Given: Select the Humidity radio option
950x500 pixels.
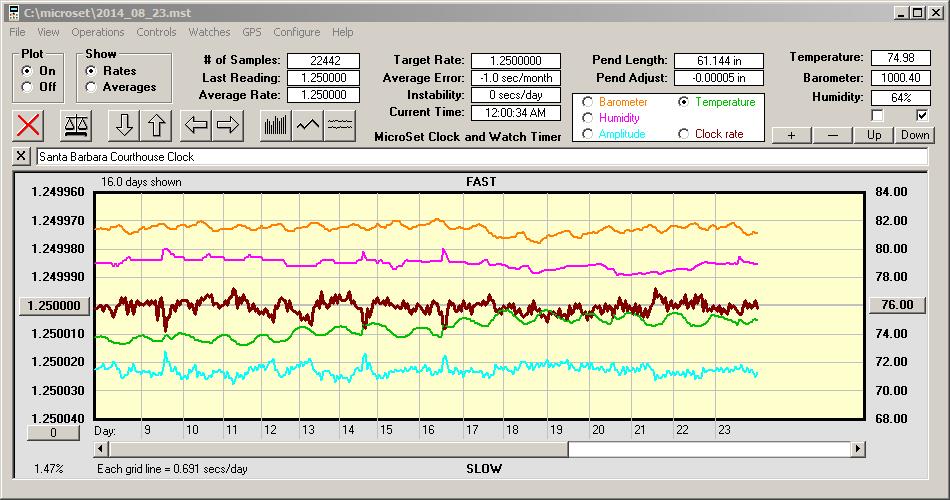Looking at the screenshot, I should 587,118.
